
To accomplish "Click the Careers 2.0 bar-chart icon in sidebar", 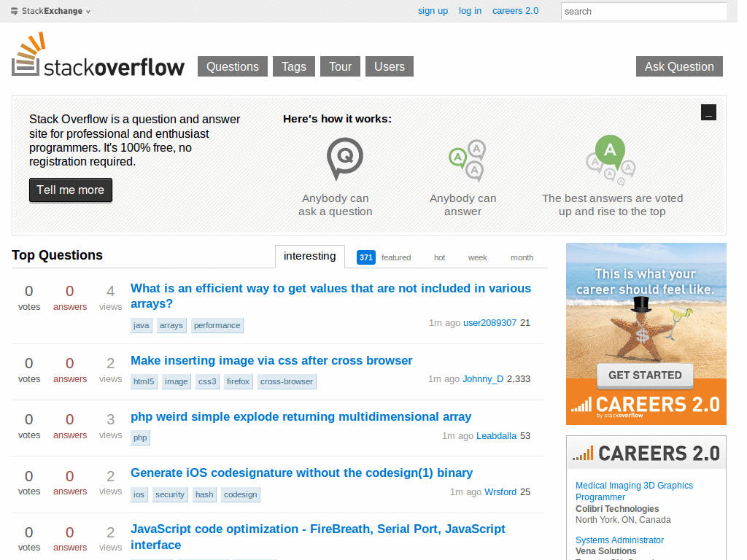I will (x=584, y=453).
